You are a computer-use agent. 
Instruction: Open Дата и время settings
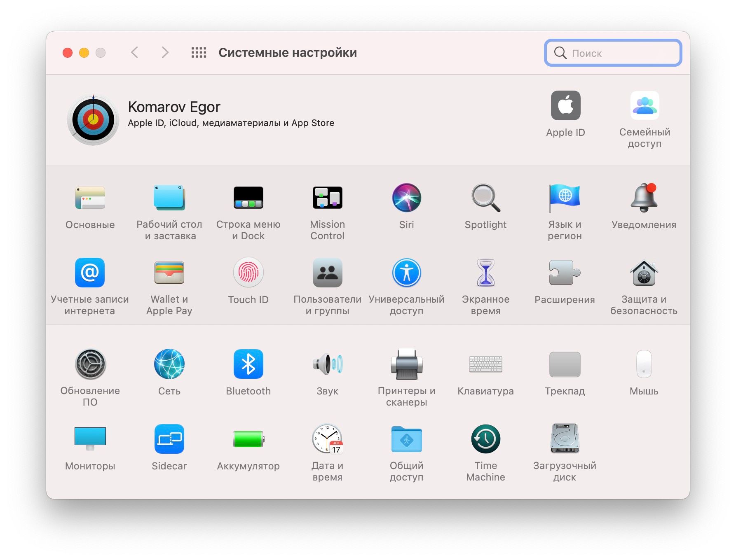[x=327, y=439]
